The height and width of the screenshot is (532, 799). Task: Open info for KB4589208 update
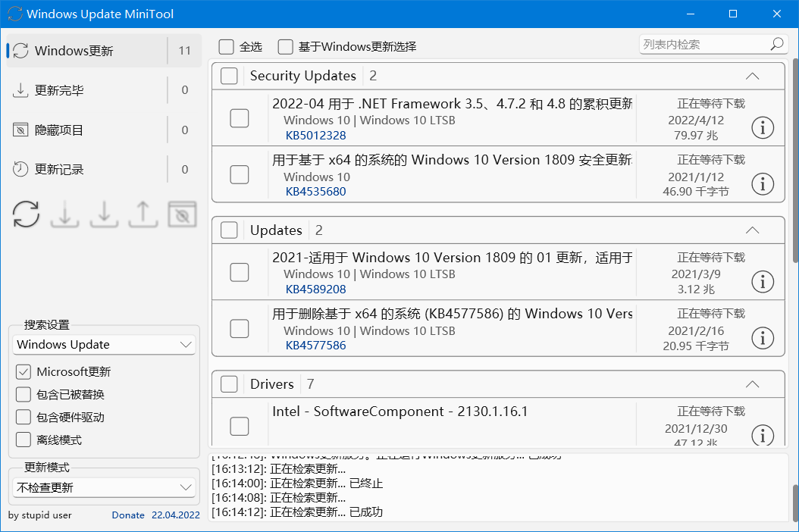pos(763,282)
